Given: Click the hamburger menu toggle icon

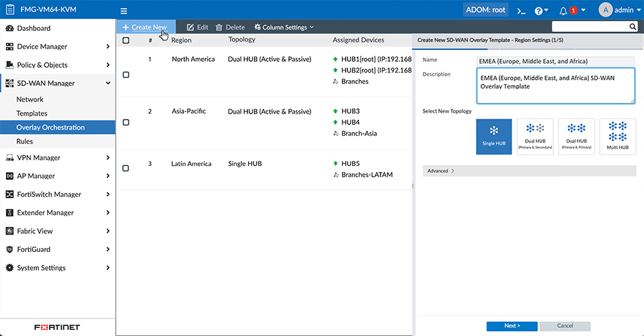Looking at the screenshot, I should point(124,11).
